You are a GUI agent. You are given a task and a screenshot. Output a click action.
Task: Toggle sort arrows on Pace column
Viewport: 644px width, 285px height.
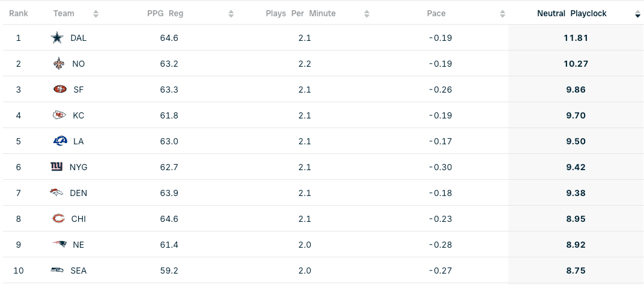(502, 14)
